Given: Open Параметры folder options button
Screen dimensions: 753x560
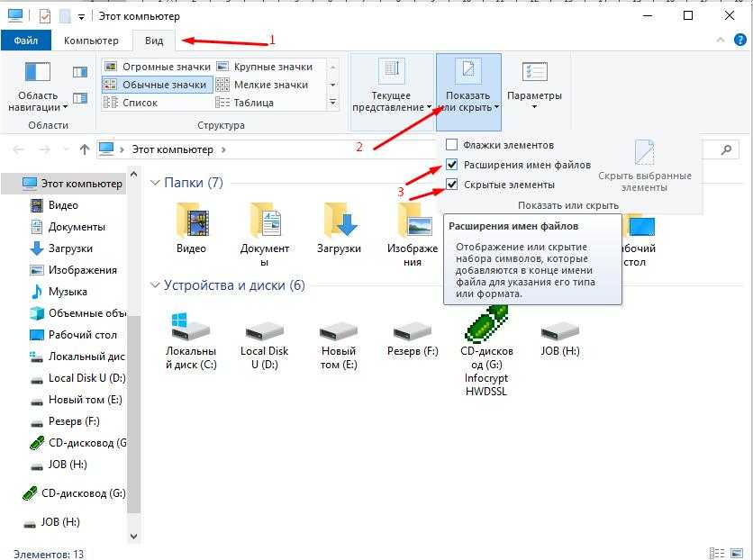Looking at the screenshot, I should pyautogui.click(x=534, y=86).
